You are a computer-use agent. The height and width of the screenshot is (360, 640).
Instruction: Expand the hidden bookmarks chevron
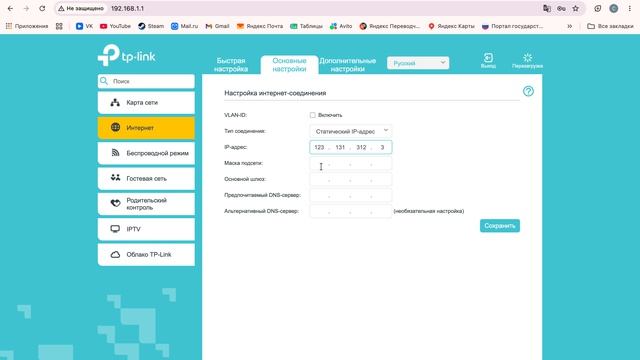coord(570,26)
